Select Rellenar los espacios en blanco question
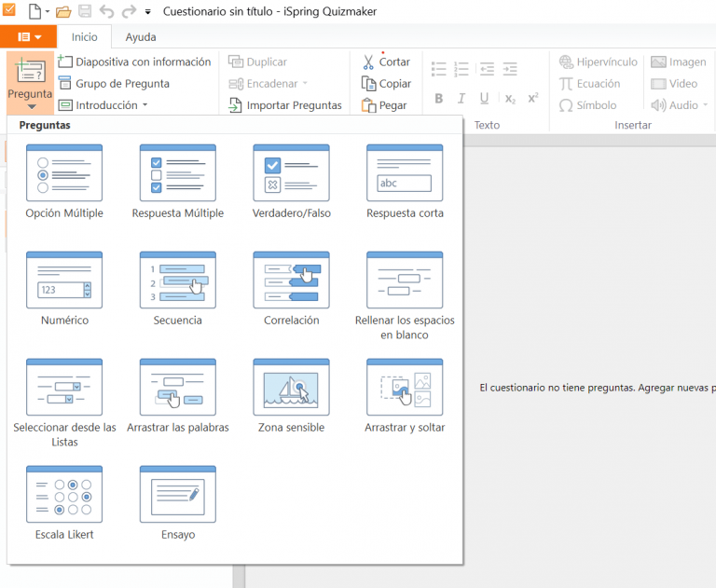This screenshot has height=588, width=716. [405, 295]
